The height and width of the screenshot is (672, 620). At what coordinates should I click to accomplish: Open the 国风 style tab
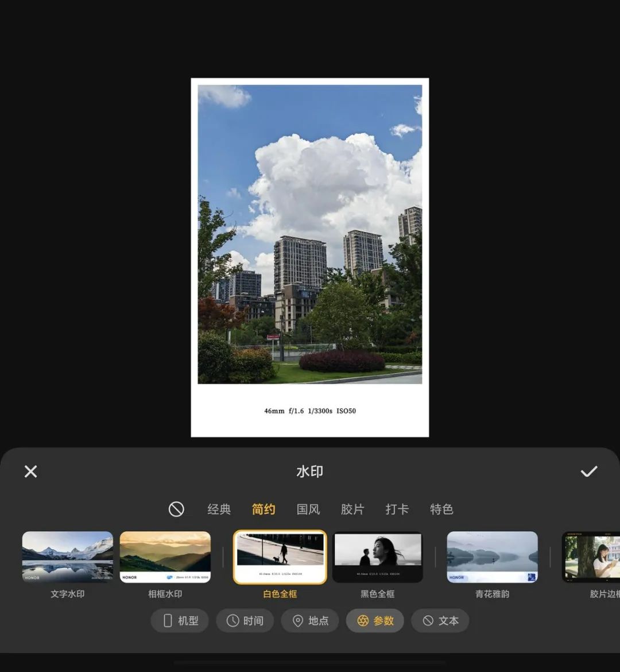(308, 509)
